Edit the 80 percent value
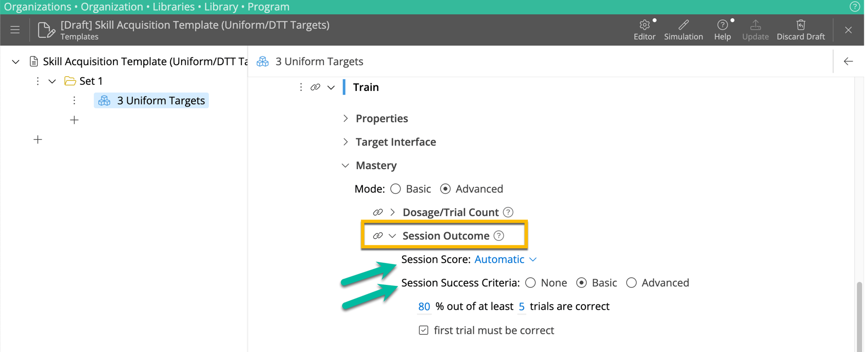Image resolution: width=868 pixels, height=352 pixels. pos(424,307)
